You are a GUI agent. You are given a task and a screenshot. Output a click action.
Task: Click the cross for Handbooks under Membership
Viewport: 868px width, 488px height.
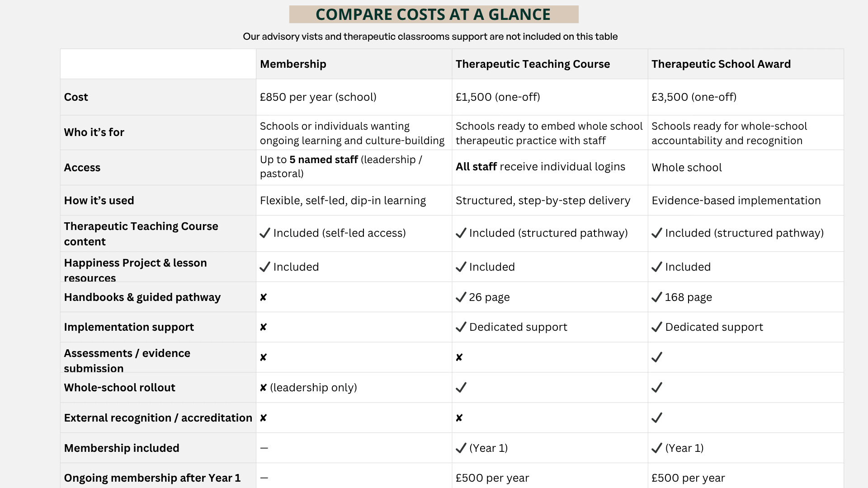coord(264,297)
